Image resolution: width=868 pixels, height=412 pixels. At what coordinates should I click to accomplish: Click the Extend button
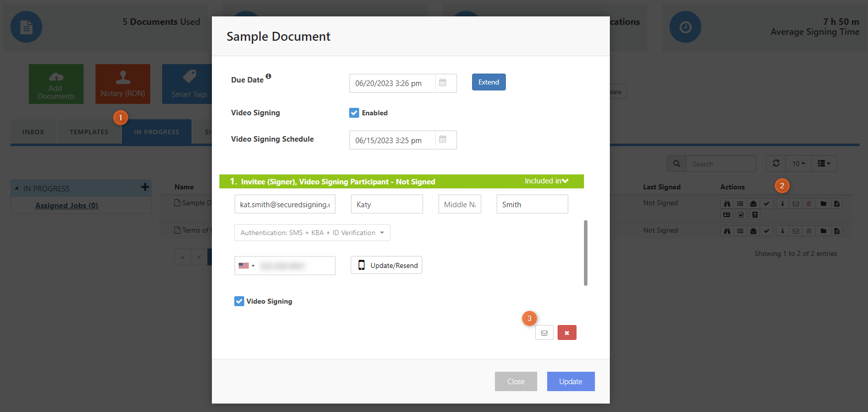tap(488, 82)
